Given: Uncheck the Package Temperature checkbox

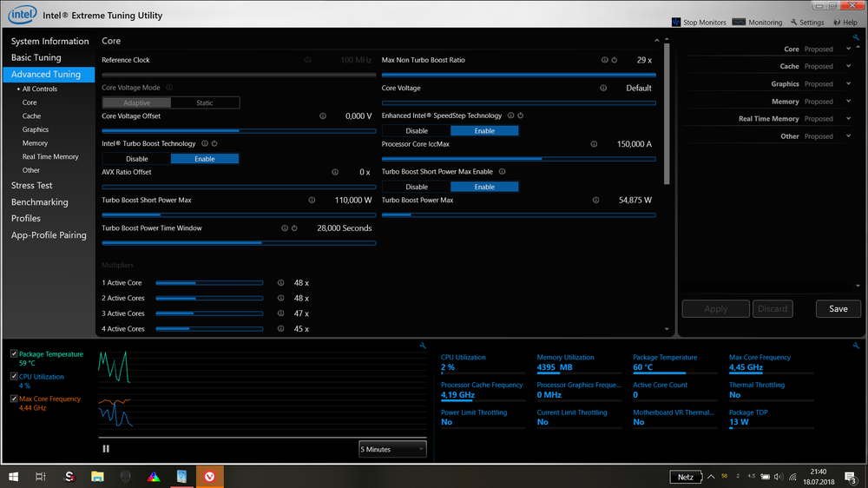Looking at the screenshot, I should (x=14, y=354).
